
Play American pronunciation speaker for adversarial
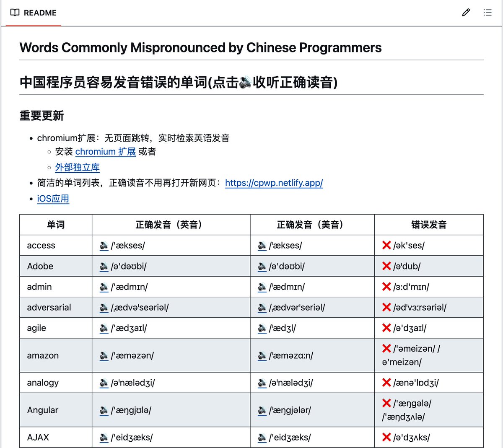[x=262, y=308]
